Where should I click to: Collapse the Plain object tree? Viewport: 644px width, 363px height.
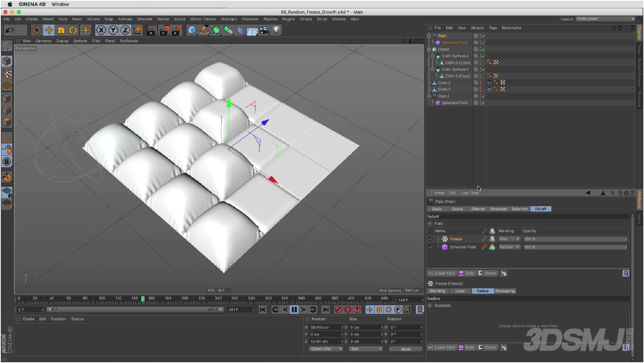[x=429, y=36]
